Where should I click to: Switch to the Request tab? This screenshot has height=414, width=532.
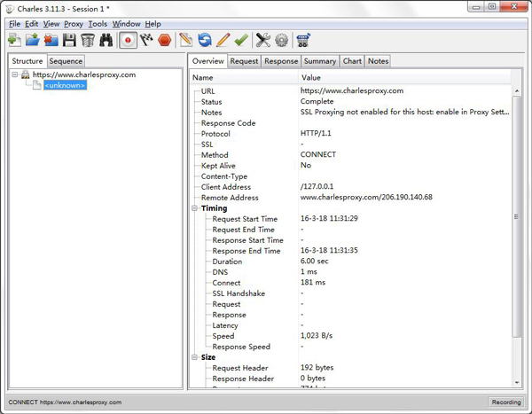tap(245, 61)
